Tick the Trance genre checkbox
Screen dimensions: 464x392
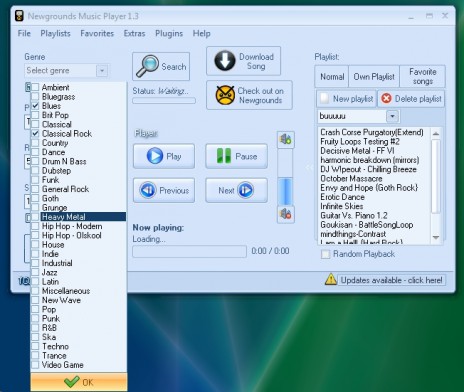[x=35, y=356]
